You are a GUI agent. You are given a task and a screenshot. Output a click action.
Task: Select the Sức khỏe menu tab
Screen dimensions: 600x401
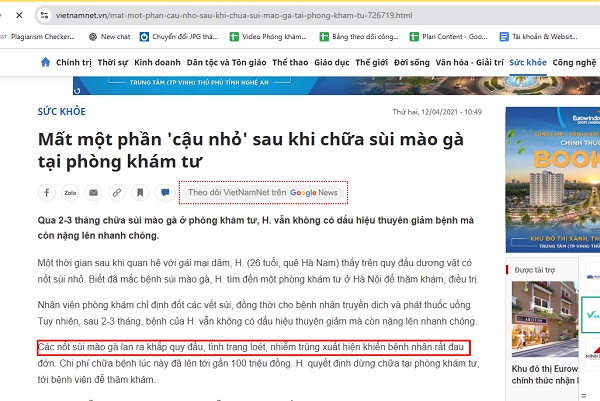coord(528,62)
